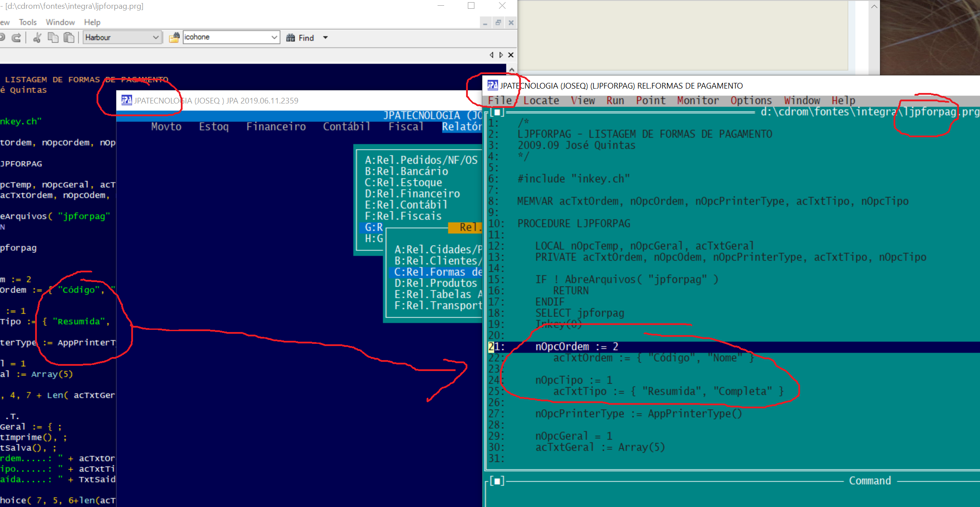Close the active document tab X
Viewport: 980px width, 507px height.
(x=511, y=55)
